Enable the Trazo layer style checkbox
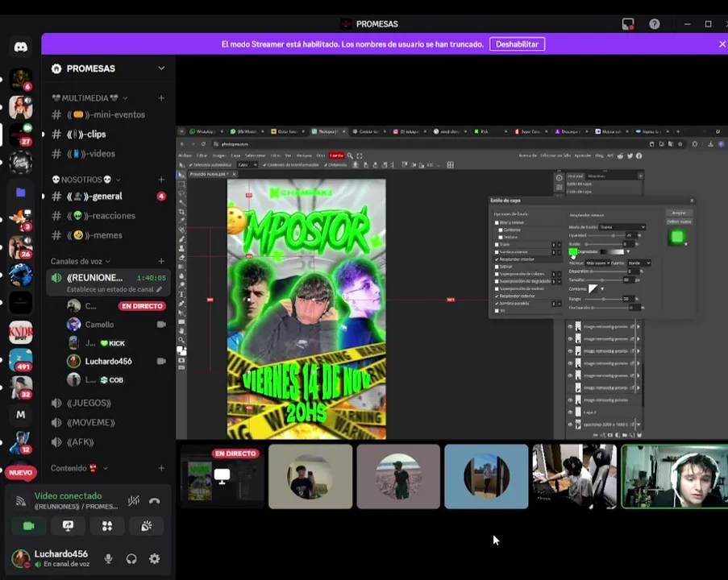This screenshot has height=580, width=728. pos(497,245)
